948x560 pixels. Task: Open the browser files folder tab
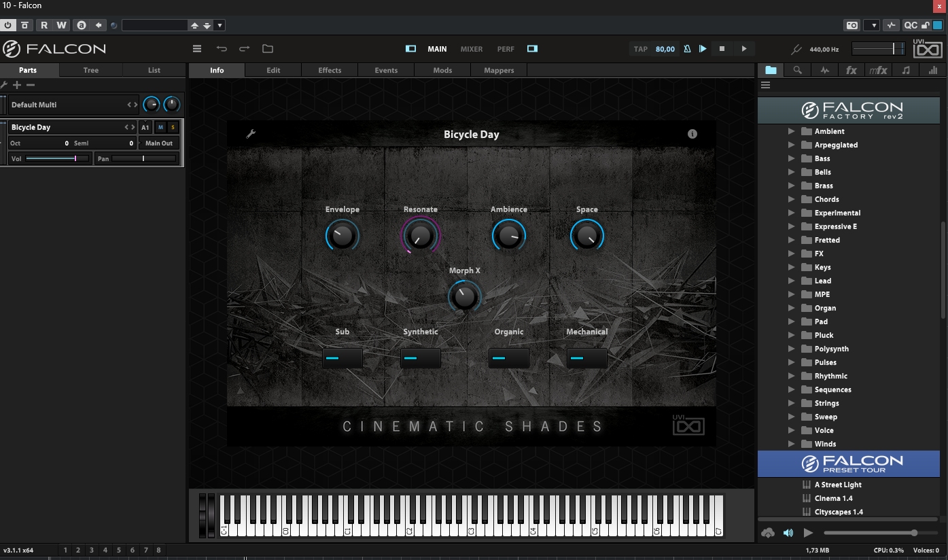(771, 70)
